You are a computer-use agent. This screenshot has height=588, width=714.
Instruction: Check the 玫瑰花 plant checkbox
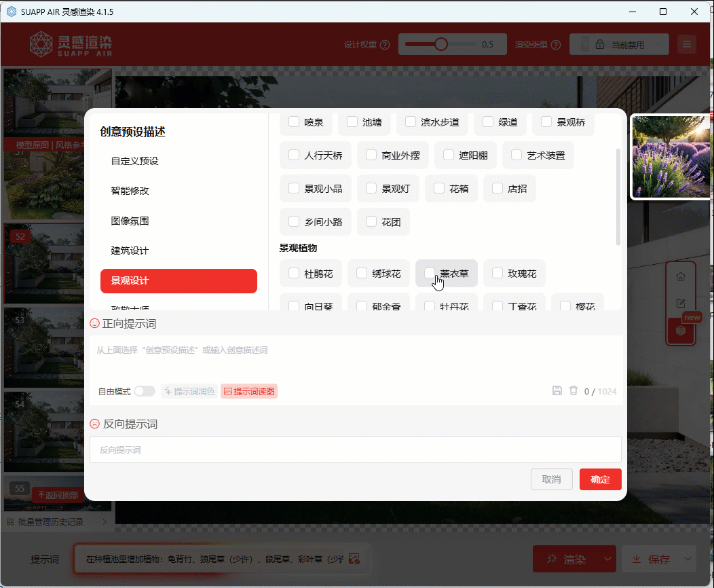coord(497,273)
